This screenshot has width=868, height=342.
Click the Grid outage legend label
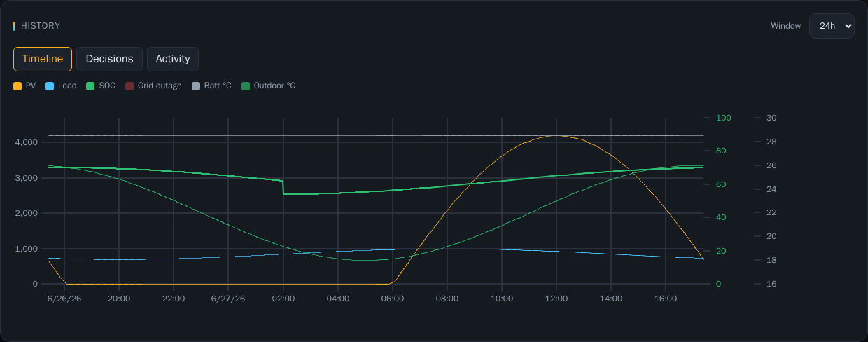[x=160, y=86]
